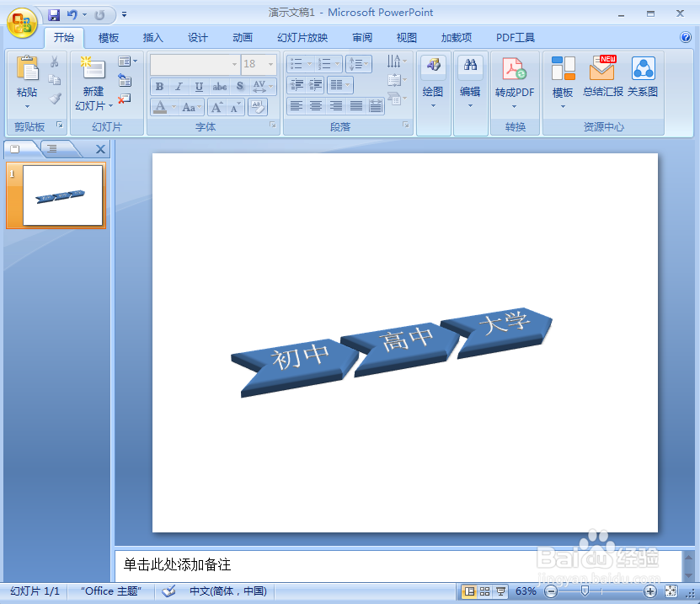
Task: Click the Copy icon
Action: tap(55, 80)
